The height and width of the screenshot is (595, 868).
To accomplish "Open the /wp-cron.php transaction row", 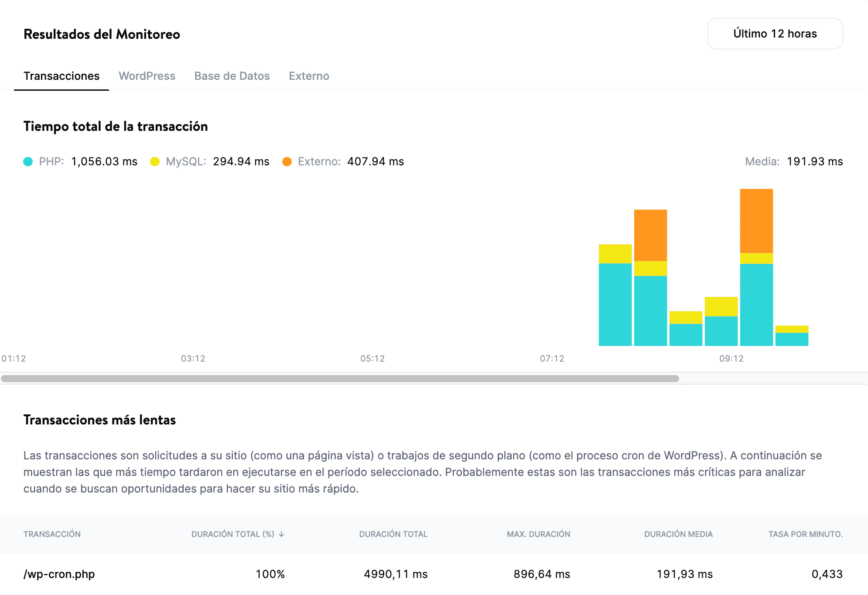I will (59, 574).
